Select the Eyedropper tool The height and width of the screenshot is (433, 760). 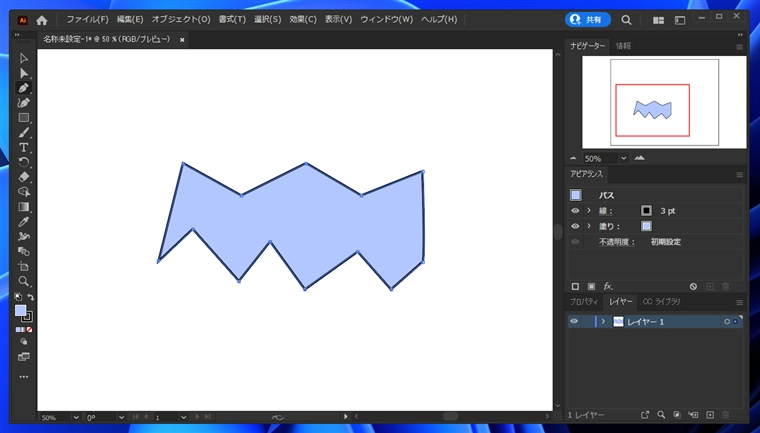point(23,222)
